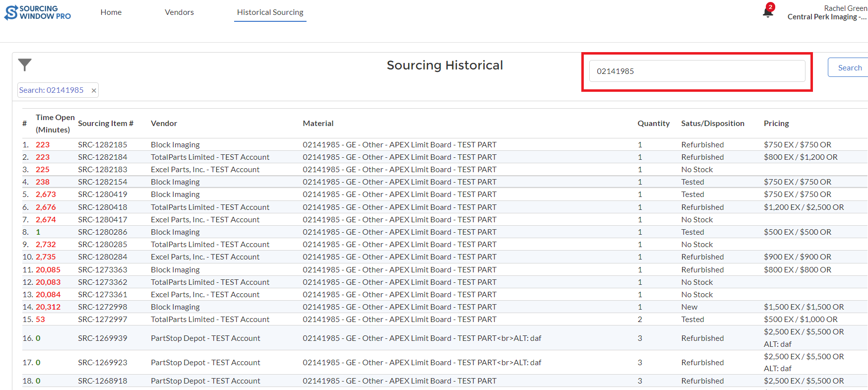
Task: Sort by Time Open (Minutes) column header
Action: [x=55, y=124]
